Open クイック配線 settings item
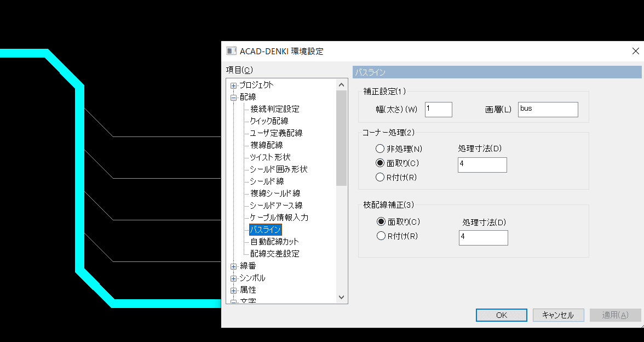This screenshot has height=342, width=644. coord(269,121)
